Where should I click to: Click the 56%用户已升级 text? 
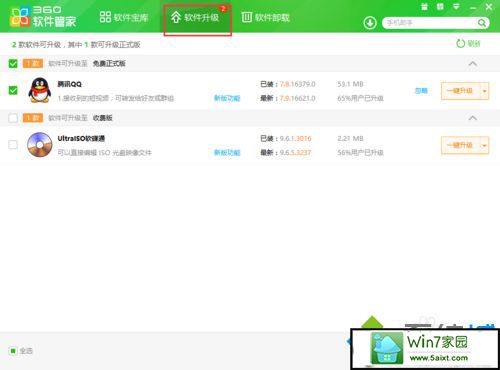click(x=360, y=152)
